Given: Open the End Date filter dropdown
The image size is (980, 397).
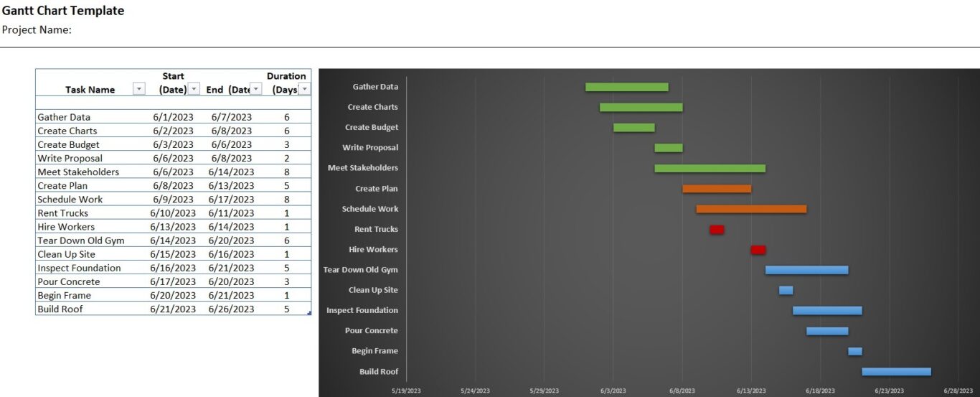Looking at the screenshot, I should (256, 89).
